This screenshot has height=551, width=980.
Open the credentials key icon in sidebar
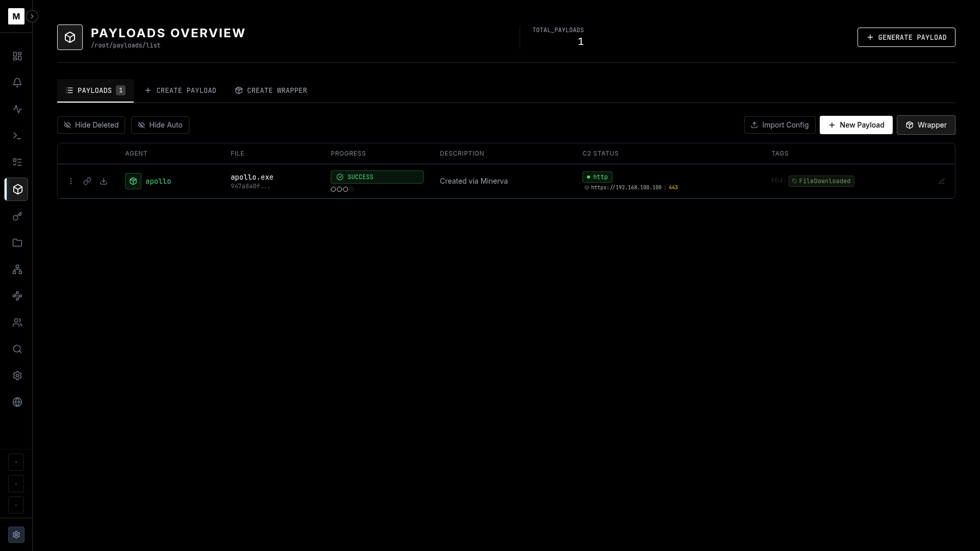[x=17, y=216]
